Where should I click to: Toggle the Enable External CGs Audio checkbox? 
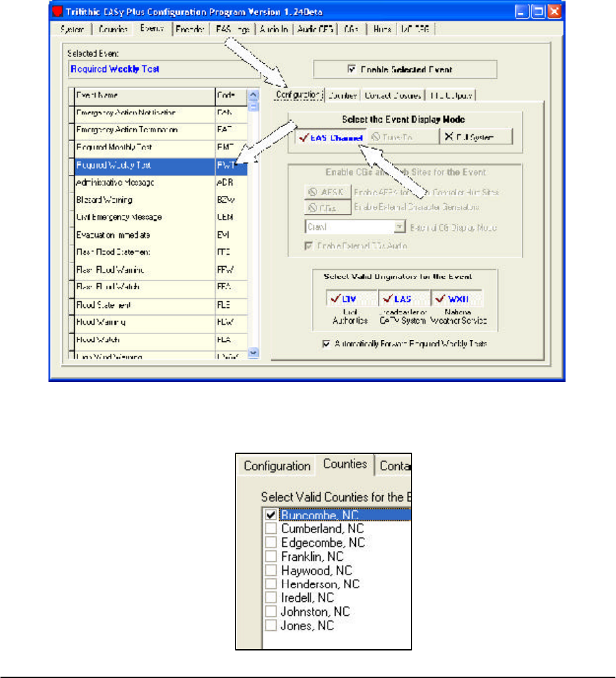(x=309, y=246)
